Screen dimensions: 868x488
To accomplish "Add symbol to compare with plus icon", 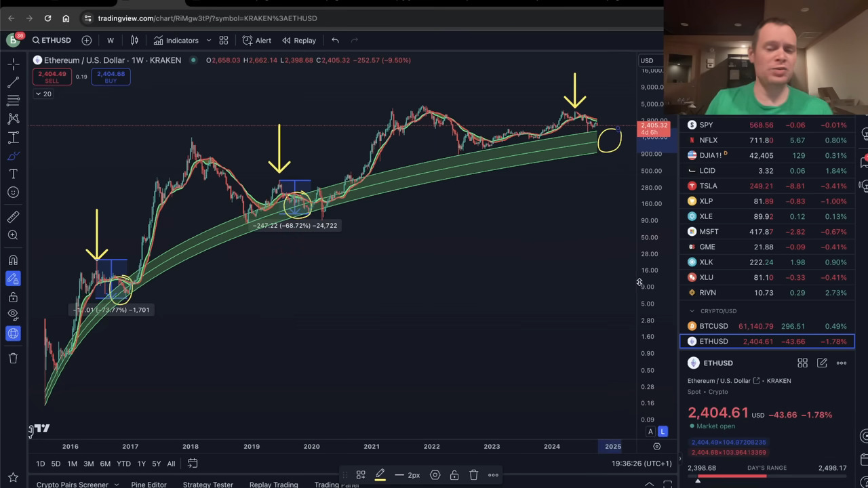I will tap(87, 40).
